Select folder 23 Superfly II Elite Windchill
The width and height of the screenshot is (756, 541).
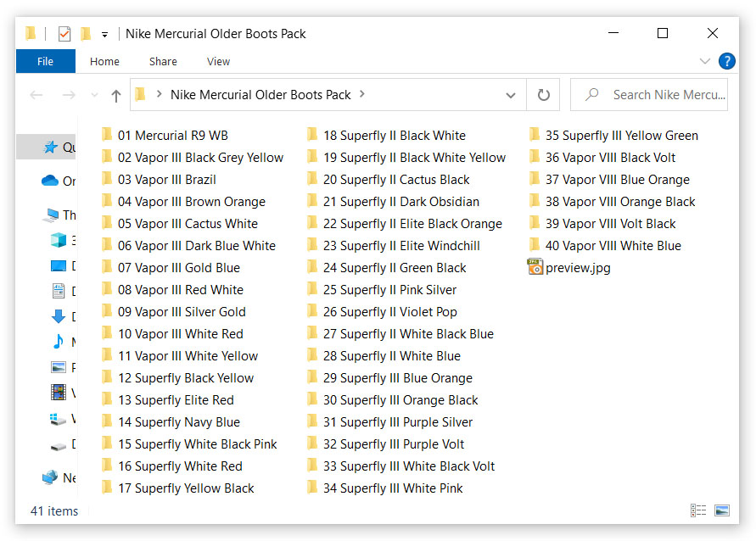[394, 246]
